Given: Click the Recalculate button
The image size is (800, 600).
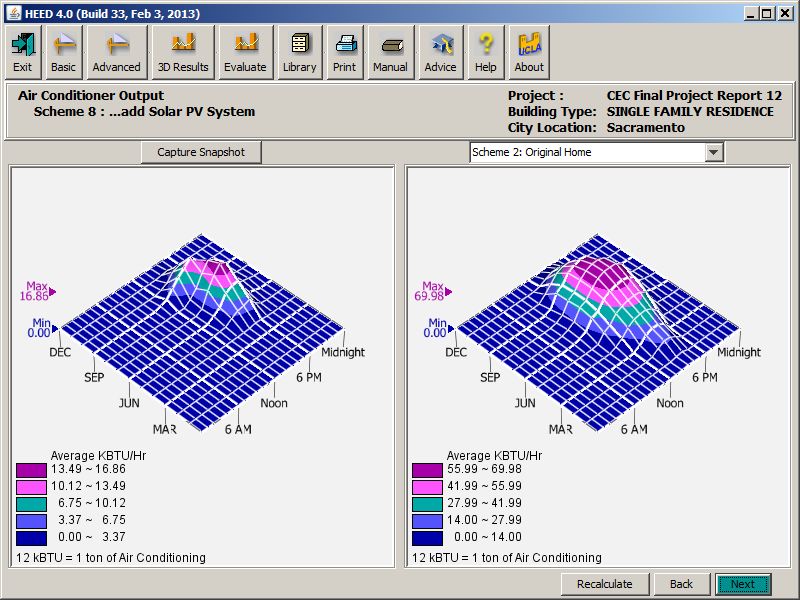Looking at the screenshot, I should [x=605, y=584].
